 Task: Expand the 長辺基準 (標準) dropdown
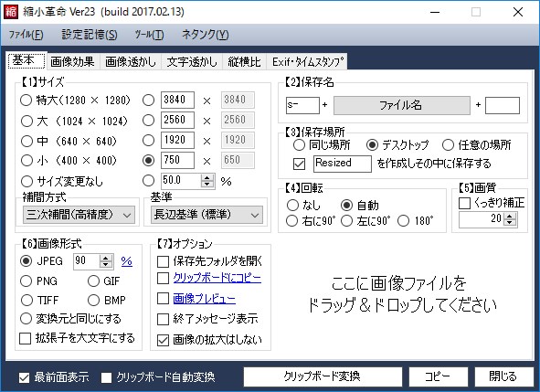coord(206,215)
